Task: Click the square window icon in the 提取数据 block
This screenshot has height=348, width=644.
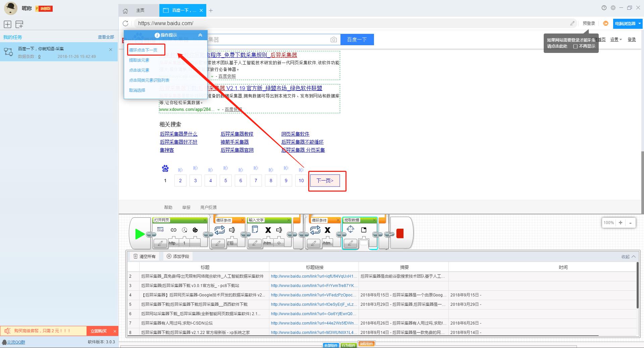Action: 364,230
